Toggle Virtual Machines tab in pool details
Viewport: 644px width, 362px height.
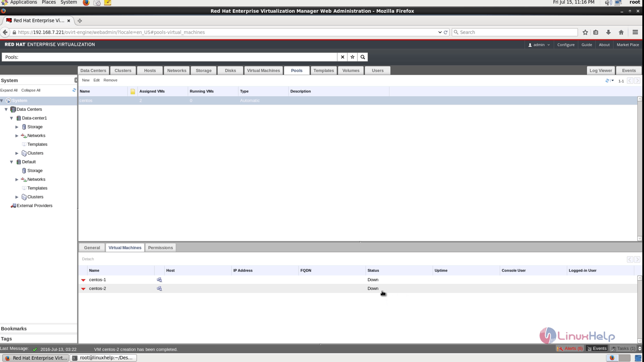[125, 247]
